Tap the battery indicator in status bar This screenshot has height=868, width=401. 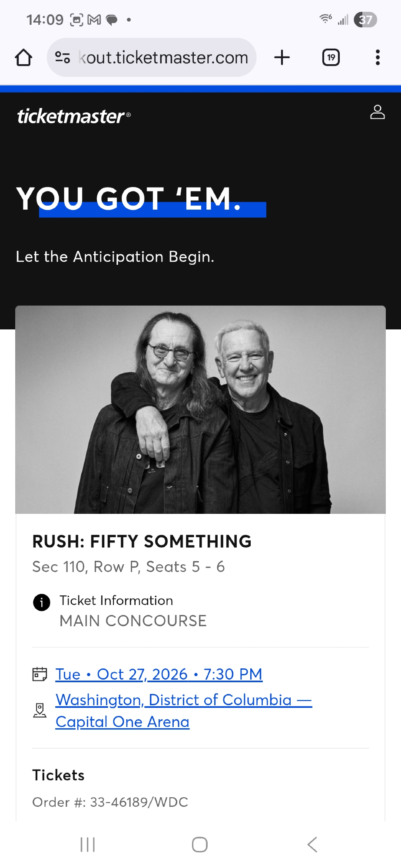point(365,20)
